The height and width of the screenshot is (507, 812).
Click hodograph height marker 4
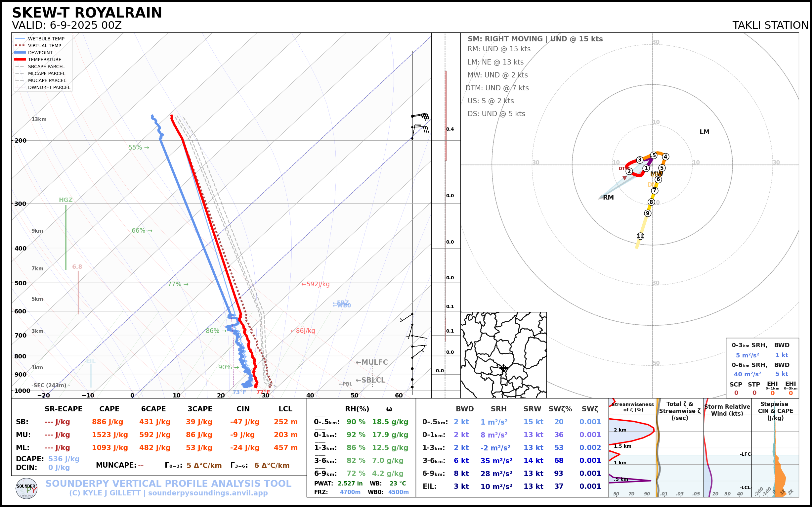point(665,157)
